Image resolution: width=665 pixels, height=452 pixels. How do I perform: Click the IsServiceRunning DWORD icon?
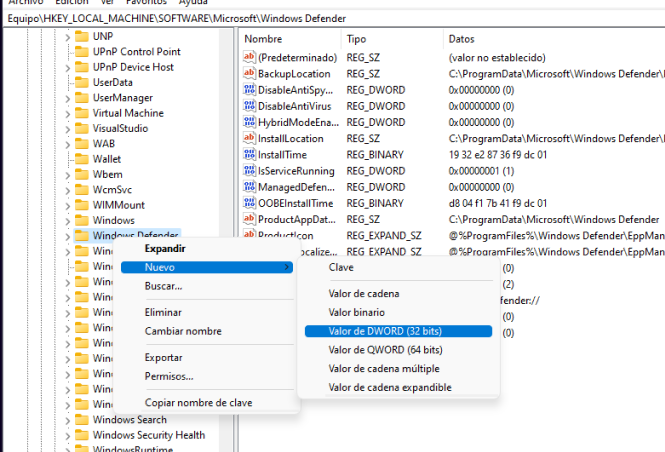click(x=249, y=170)
